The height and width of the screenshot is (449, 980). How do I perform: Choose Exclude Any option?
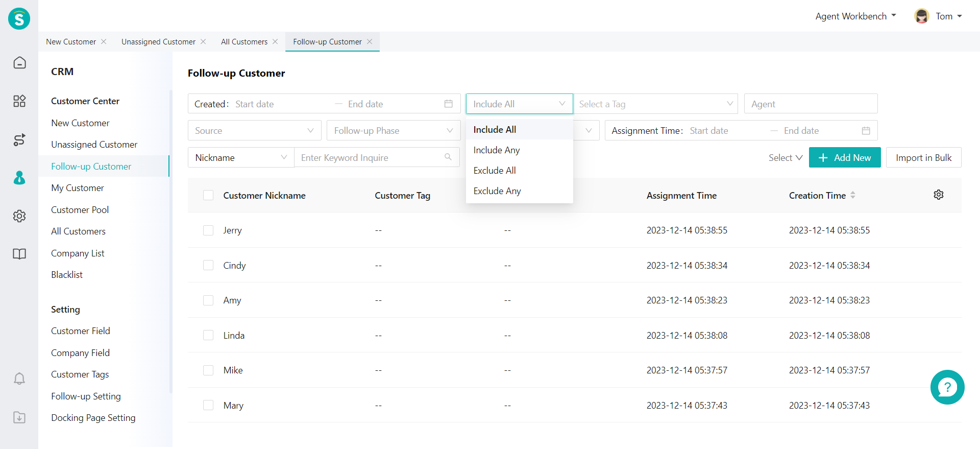pyautogui.click(x=519, y=191)
